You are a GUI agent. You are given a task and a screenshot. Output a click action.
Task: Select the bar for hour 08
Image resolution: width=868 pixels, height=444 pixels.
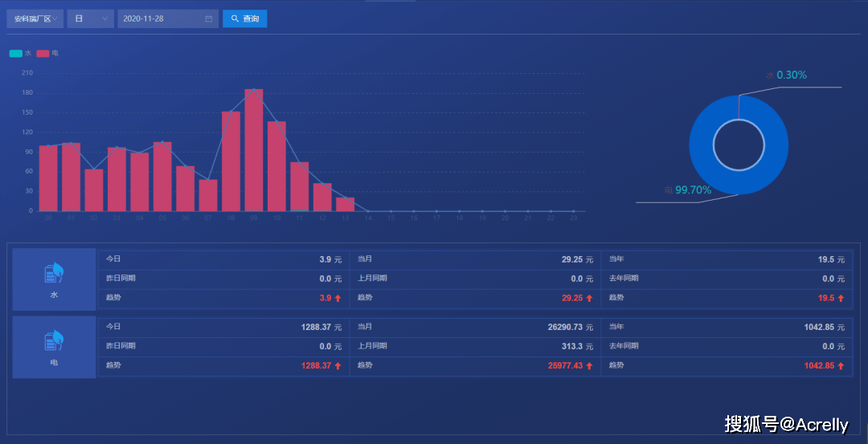coord(231,161)
